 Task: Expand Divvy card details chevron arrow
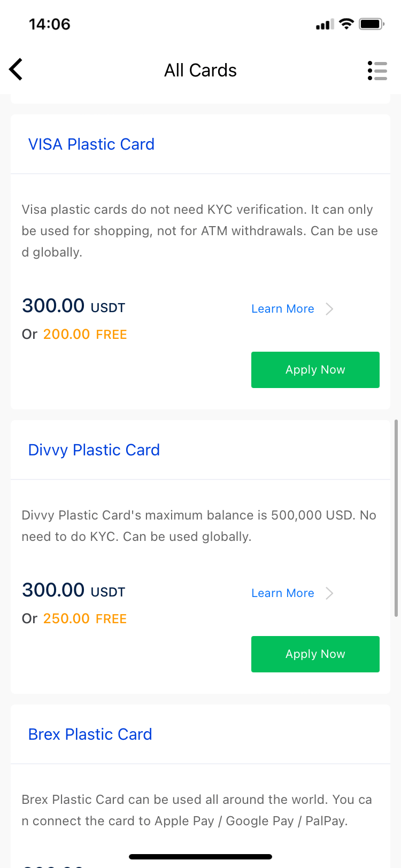coord(330,593)
